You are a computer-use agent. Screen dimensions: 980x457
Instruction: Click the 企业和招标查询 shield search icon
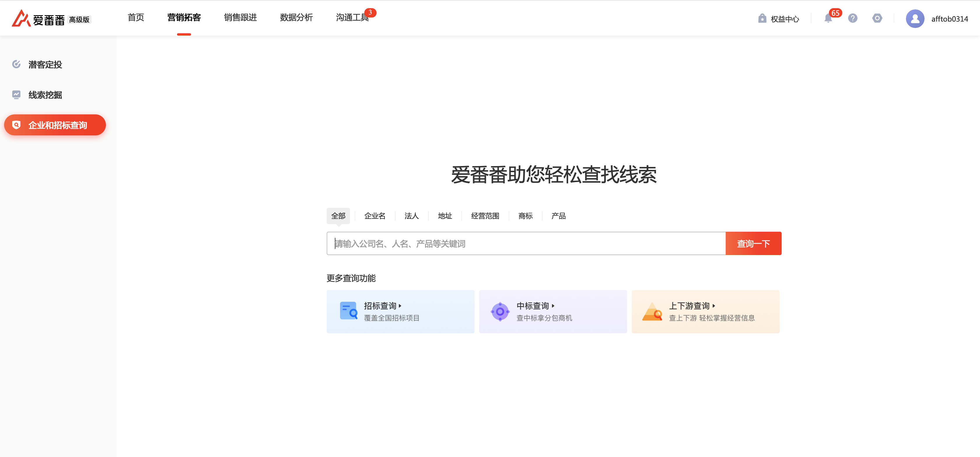point(16,125)
